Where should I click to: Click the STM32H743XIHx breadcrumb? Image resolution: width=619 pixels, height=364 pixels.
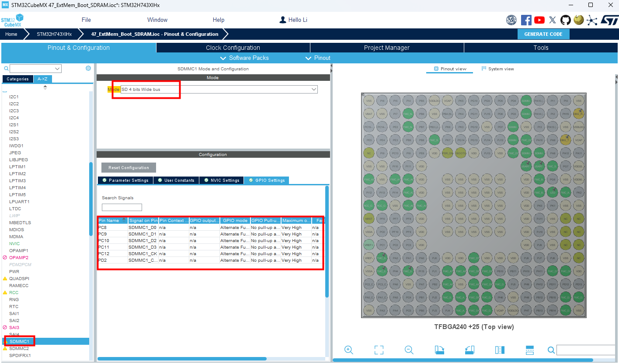54,34
